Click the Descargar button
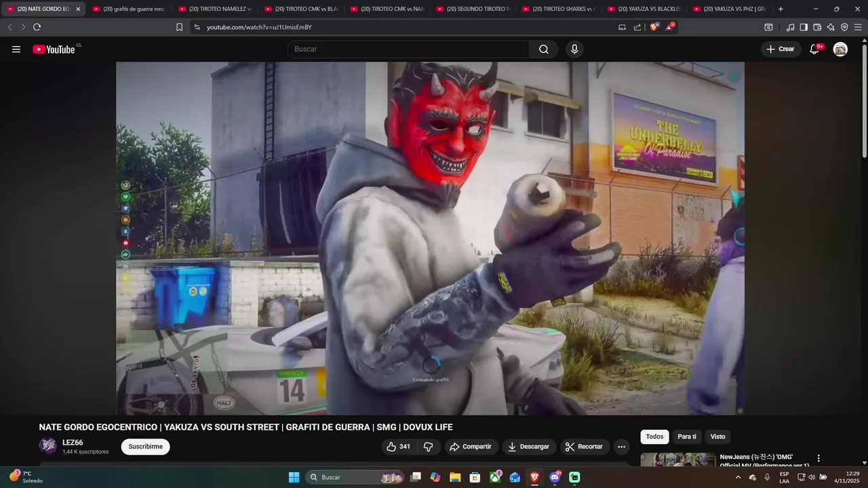The width and height of the screenshot is (868, 488). coord(529,447)
